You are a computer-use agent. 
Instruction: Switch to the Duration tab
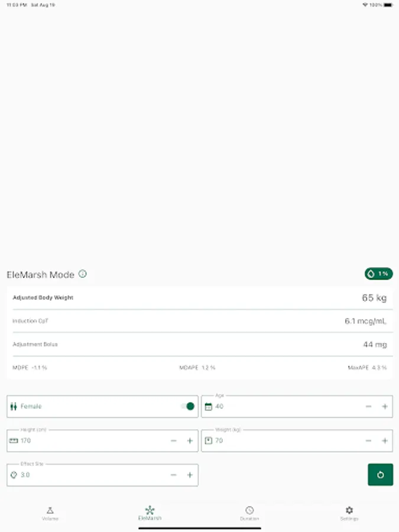click(x=249, y=513)
